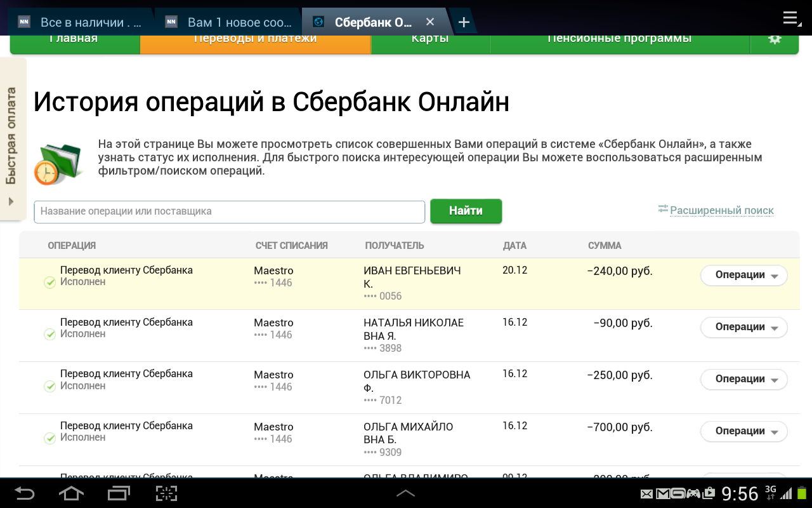The width and height of the screenshot is (812, 508).
Task: Open the Gameloft notification icon
Action: 678,494
